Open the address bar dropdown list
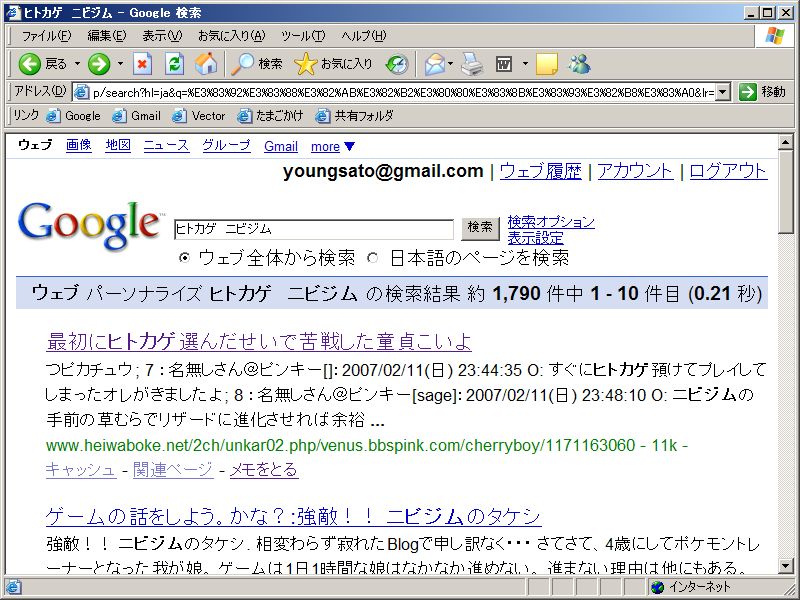800x600 pixels. [724, 92]
